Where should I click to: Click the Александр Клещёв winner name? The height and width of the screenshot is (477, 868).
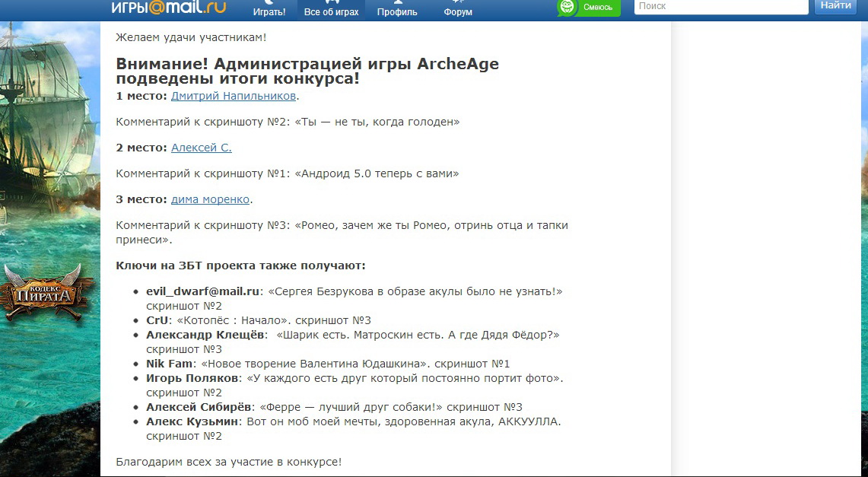[206, 335]
